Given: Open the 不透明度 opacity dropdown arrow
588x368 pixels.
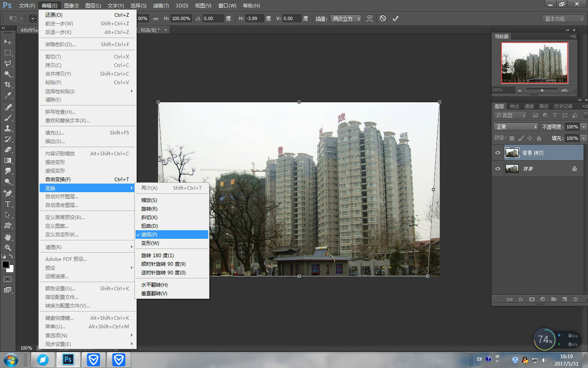Looking at the screenshot, I should pos(583,127).
